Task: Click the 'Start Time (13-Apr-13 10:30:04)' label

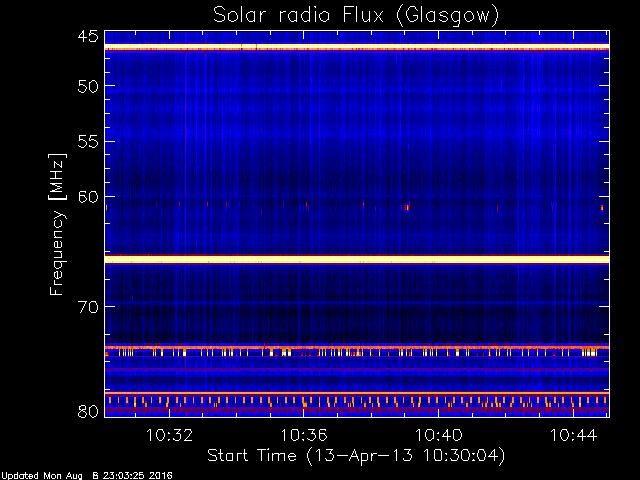Action: point(356,455)
